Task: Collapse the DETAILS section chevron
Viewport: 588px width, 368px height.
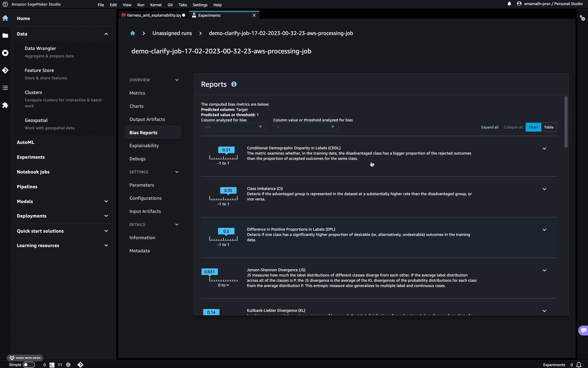Action: click(x=177, y=224)
